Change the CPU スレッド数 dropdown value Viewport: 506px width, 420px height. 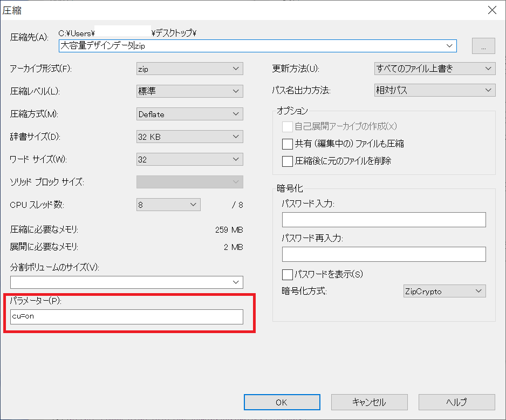[168, 205]
